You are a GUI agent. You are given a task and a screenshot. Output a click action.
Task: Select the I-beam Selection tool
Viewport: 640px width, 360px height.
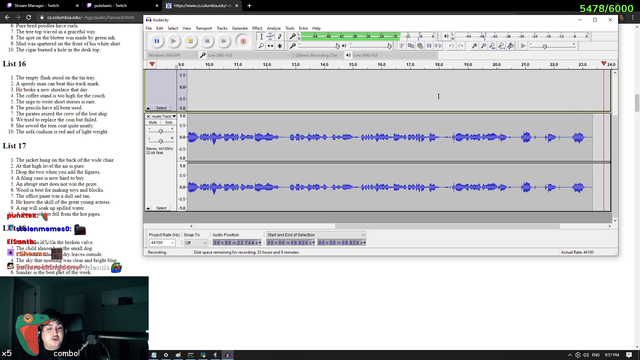[x=261, y=37]
